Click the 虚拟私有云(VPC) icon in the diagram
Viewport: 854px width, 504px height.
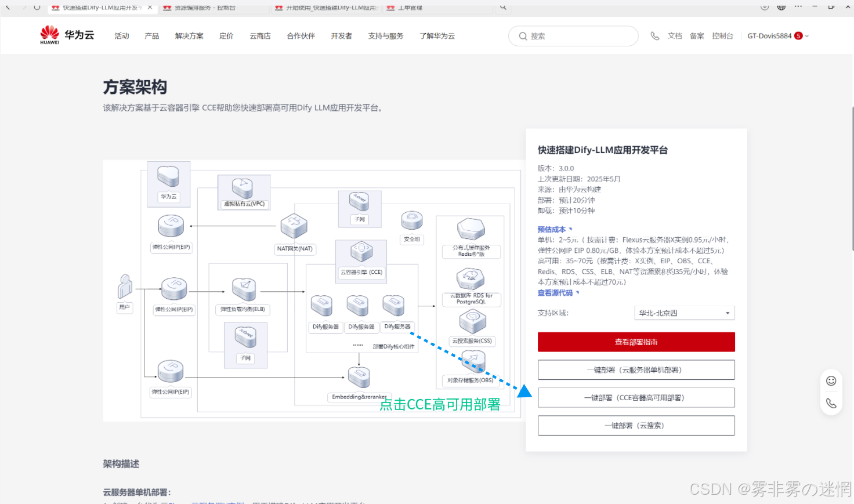[x=243, y=187]
